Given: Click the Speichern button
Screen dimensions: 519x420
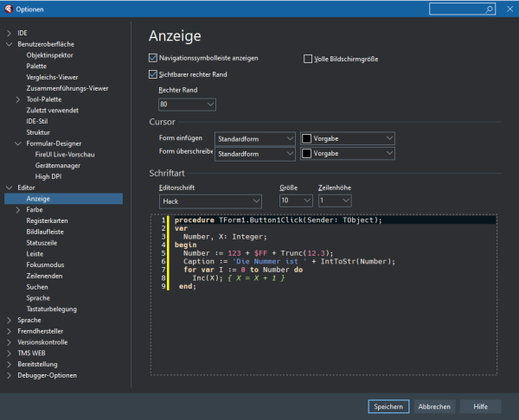Looking at the screenshot, I should [387, 406].
